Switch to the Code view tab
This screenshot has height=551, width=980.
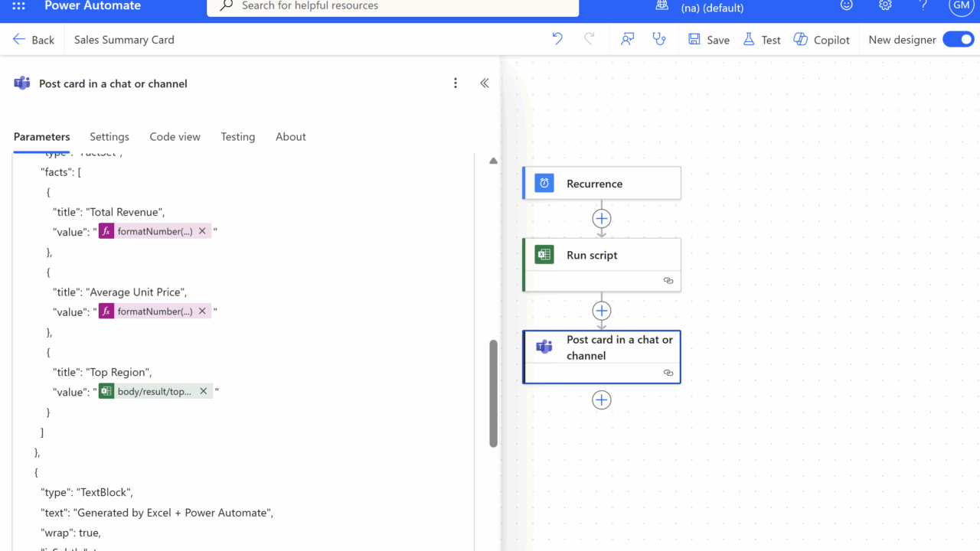[x=175, y=137]
